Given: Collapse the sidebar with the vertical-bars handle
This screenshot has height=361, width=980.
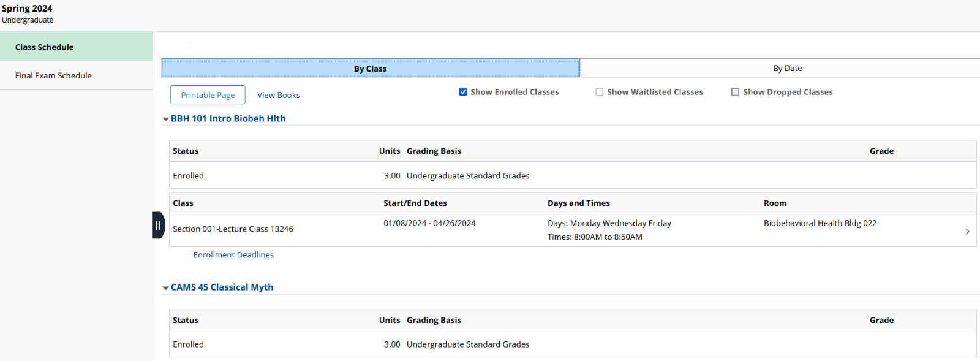Looking at the screenshot, I should pos(158,225).
